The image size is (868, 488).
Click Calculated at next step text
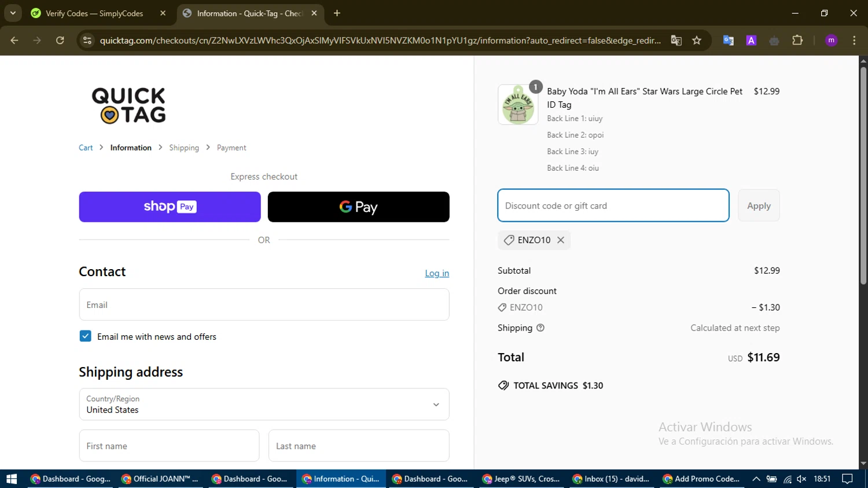(x=735, y=328)
